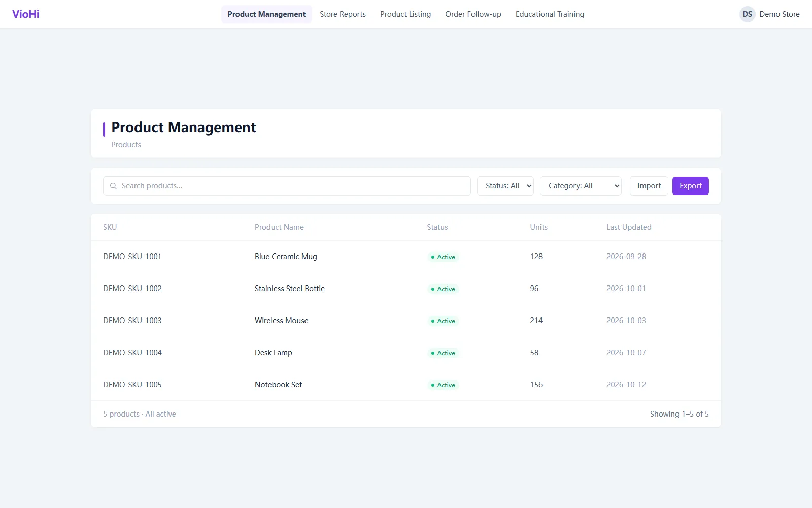812x508 pixels.
Task: Click the units value 128
Action: point(536,257)
